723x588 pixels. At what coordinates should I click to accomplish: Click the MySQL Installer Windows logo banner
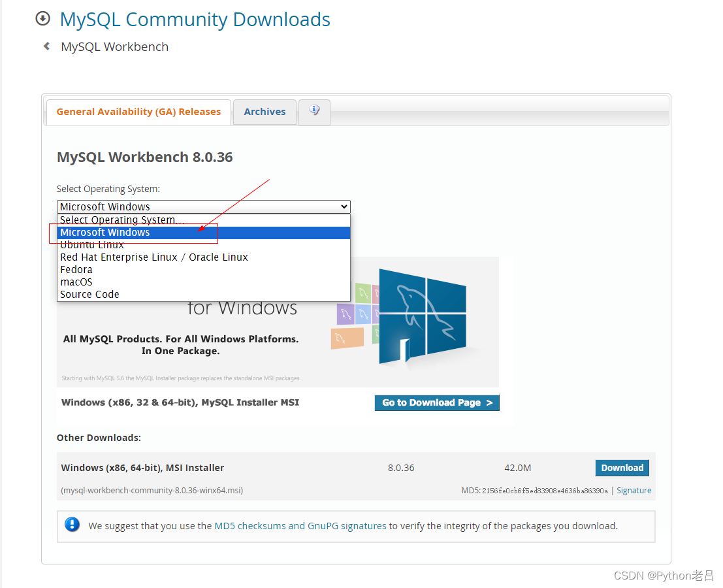point(278,322)
